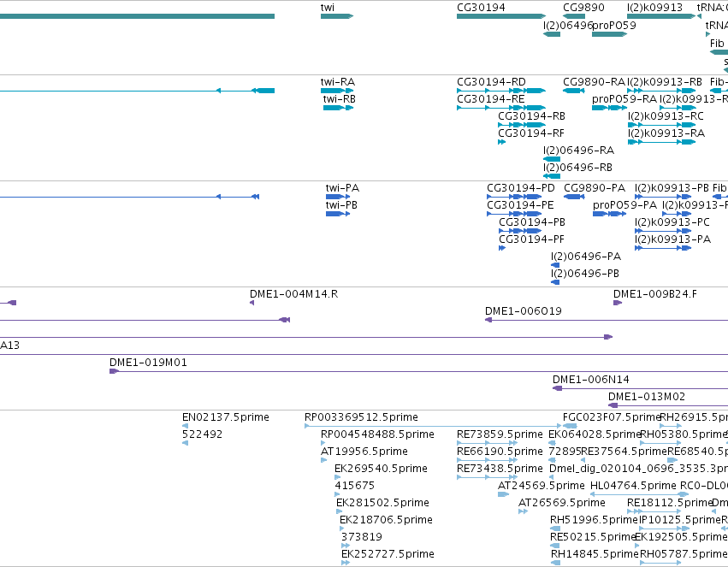Screen dimensions: 728x567
Task: Click the proPO59 gene label
Action: coord(614,25)
